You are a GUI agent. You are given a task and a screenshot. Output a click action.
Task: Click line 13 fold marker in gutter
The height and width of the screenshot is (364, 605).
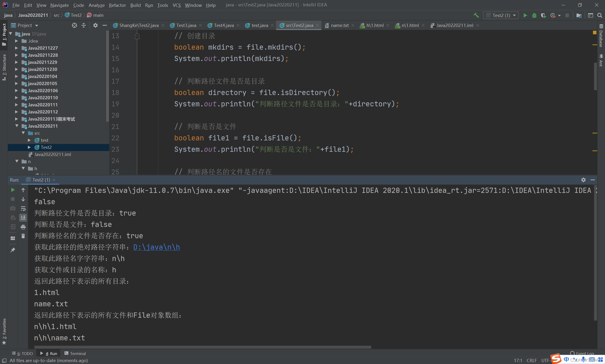(137, 36)
